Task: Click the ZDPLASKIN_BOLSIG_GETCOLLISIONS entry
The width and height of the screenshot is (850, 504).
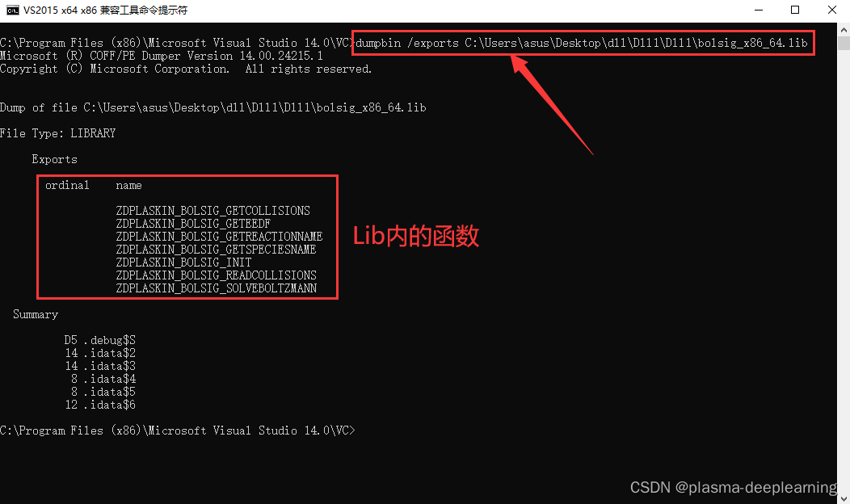Action: (x=212, y=210)
